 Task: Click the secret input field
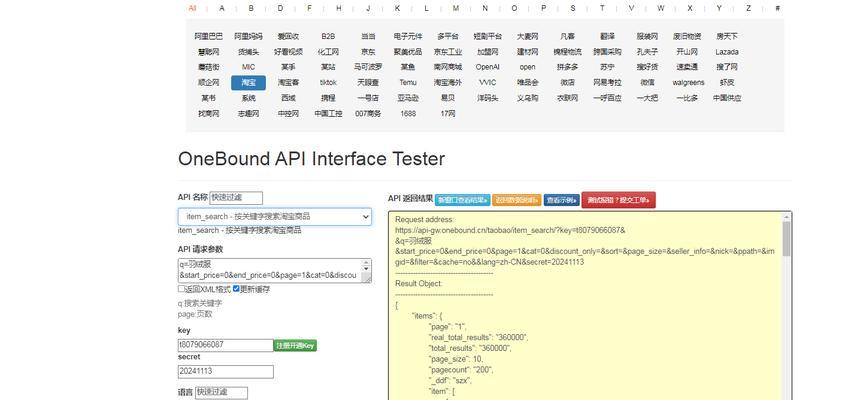tap(226, 371)
